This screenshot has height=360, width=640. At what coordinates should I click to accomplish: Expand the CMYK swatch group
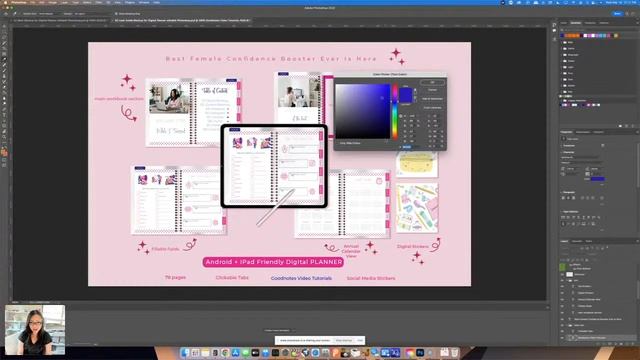(x=561, y=49)
